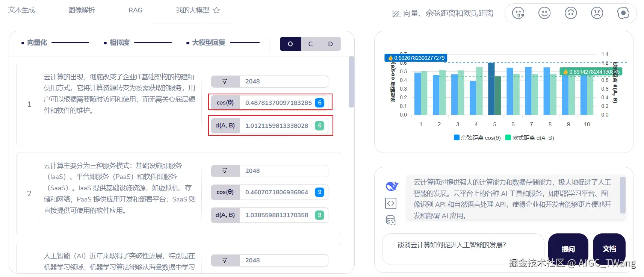Click the database icon below code icon

click(x=391, y=220)
